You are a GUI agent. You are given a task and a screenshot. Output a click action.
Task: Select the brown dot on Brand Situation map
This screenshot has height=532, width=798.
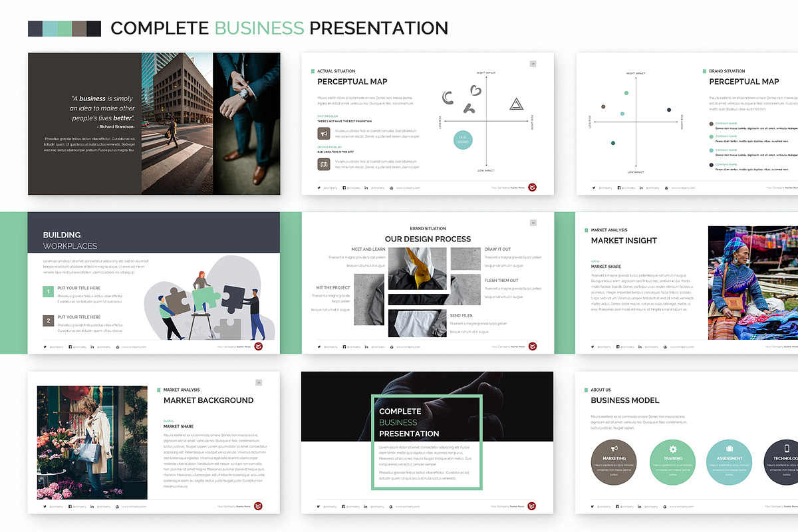[x=603, y=106]
